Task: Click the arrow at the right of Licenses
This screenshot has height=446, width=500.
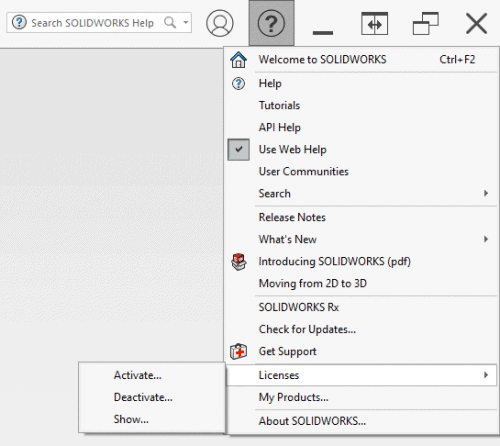Action: 486,375
